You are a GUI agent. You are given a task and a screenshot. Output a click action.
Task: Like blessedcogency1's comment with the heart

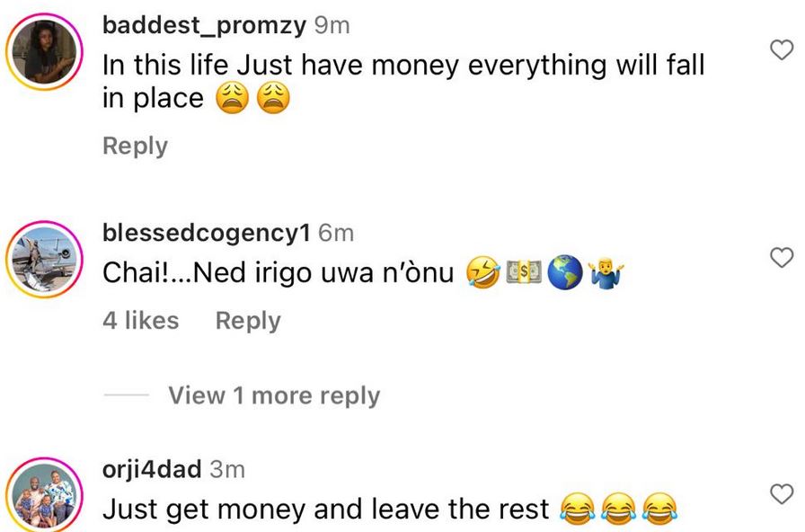coord(782,258)
